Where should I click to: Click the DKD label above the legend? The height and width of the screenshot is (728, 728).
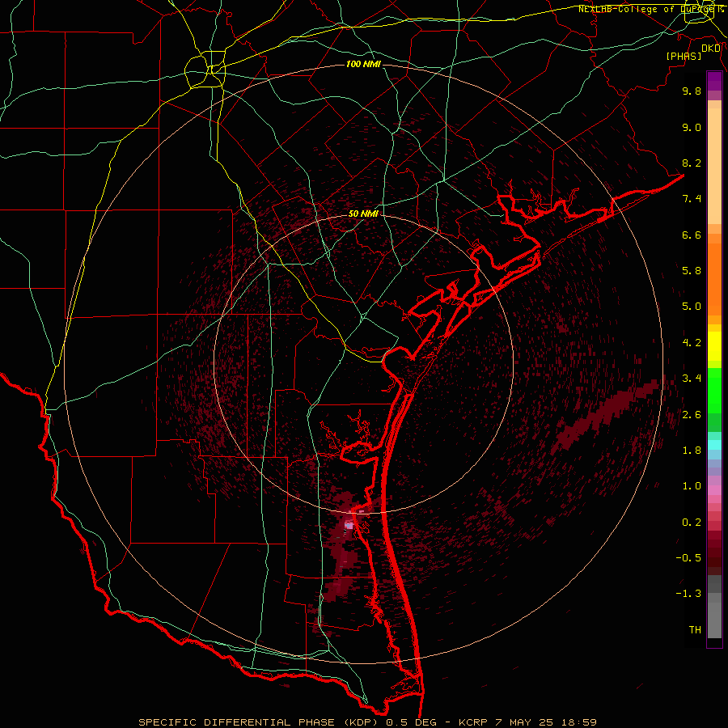(x=711, y=48)
